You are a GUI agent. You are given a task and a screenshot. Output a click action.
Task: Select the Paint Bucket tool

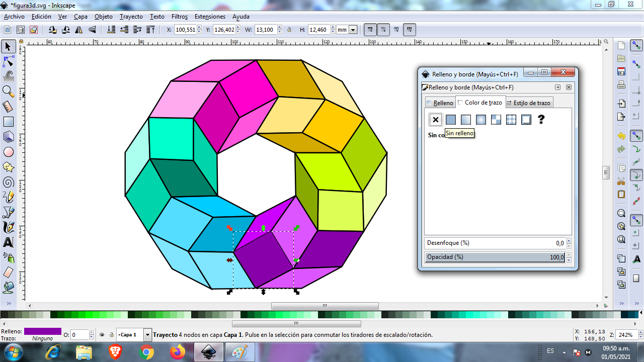point(8,288)
